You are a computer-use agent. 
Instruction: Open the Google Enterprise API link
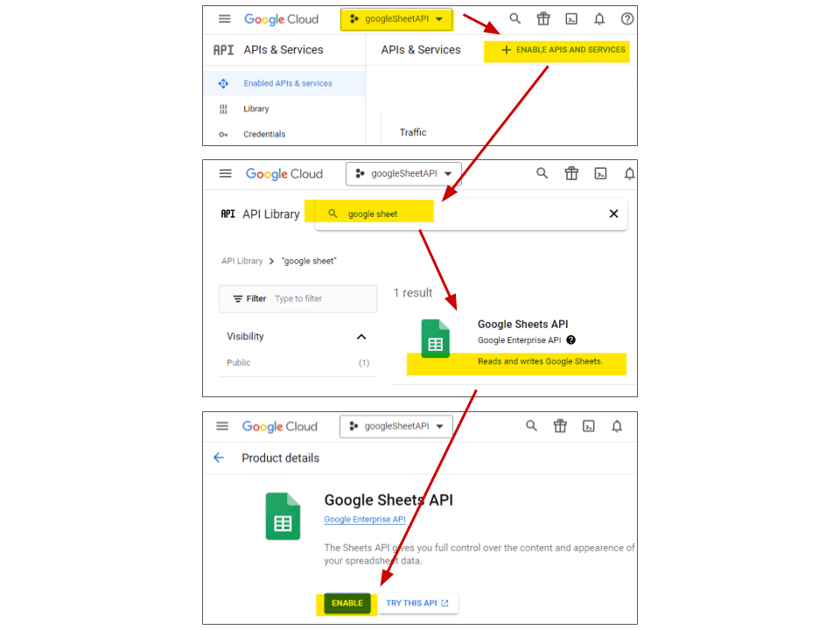pyautogui.click(x=365, y=519)
